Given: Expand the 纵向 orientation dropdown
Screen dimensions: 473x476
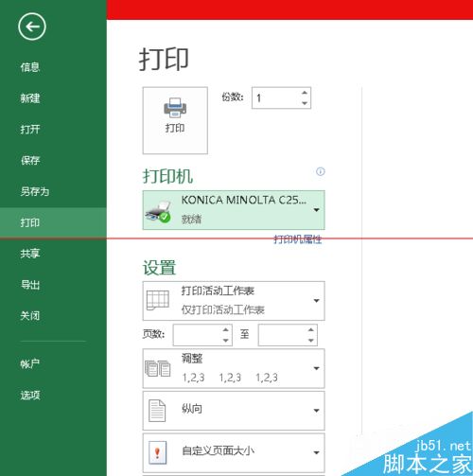Looking at the screenshot, I should [x=316, y=411].
